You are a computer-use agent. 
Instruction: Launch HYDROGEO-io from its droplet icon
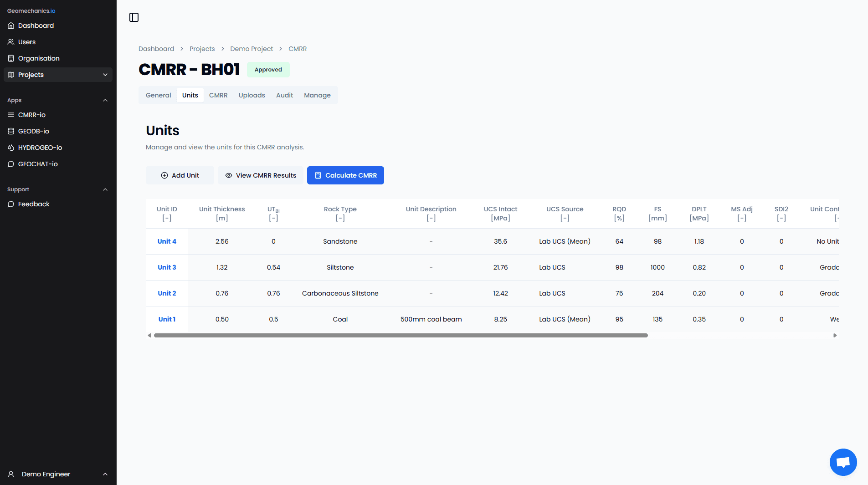click(11, 148)
